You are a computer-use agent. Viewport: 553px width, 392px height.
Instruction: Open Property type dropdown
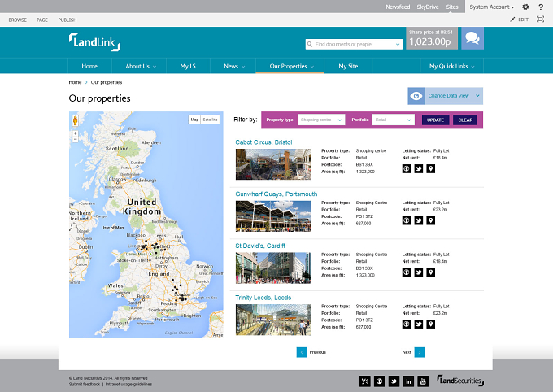pos(321,120)
